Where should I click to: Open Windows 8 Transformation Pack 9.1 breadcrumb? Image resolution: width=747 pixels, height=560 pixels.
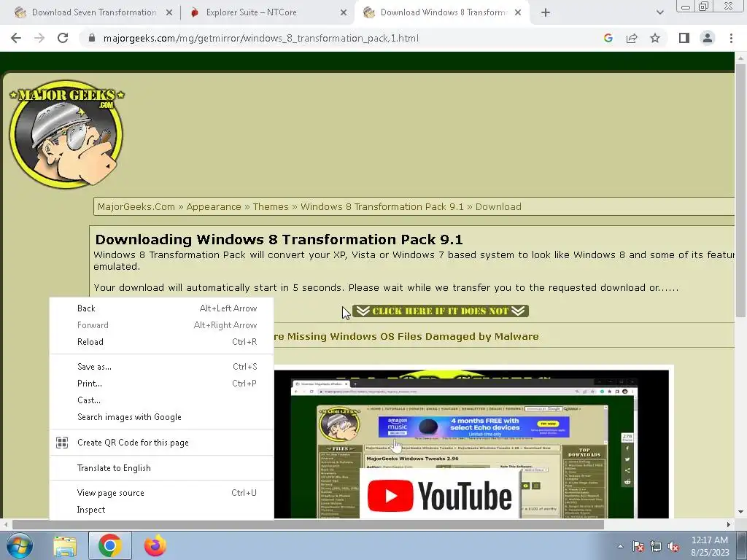point(382,206)
